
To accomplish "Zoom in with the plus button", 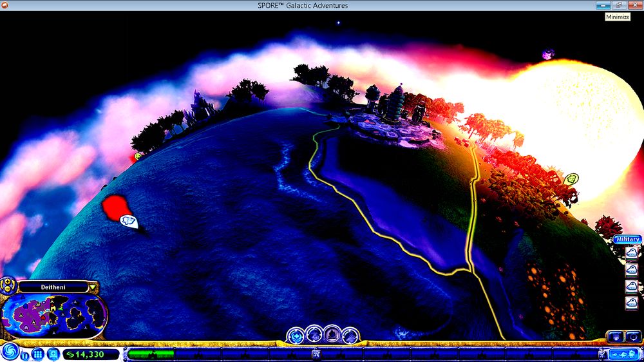I will [7, 282].
